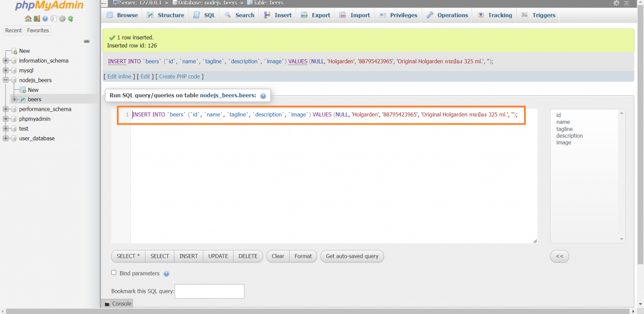This screenshot has height=314, width=644.
Task: Open the Console at the bottom
Action: tap(117, 304)
